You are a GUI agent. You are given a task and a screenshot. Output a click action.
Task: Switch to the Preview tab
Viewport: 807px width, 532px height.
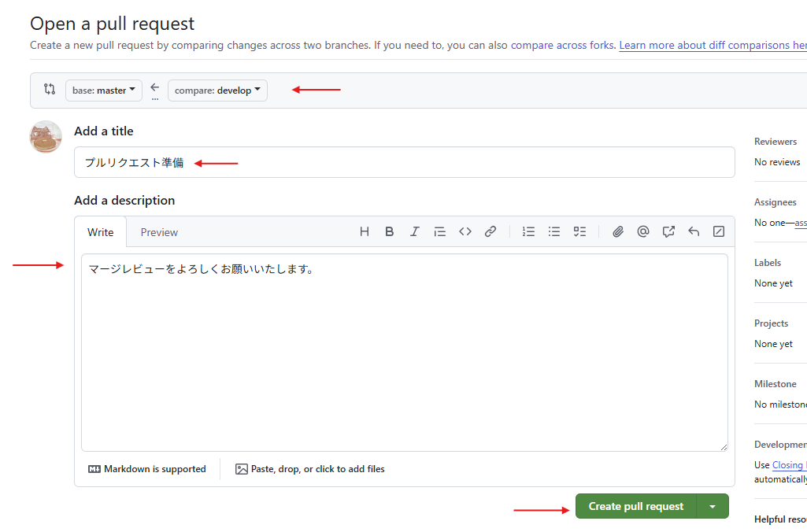(x=159, y=232)
